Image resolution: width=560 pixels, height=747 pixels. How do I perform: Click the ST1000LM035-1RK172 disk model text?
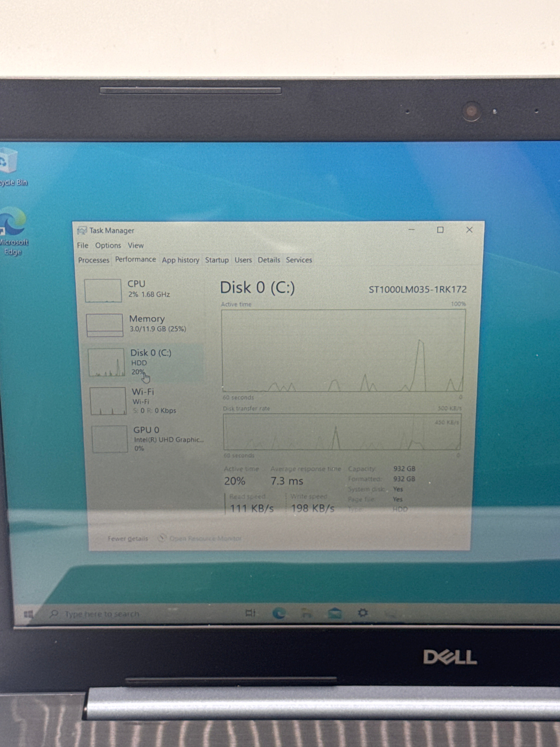click(418, 289)
